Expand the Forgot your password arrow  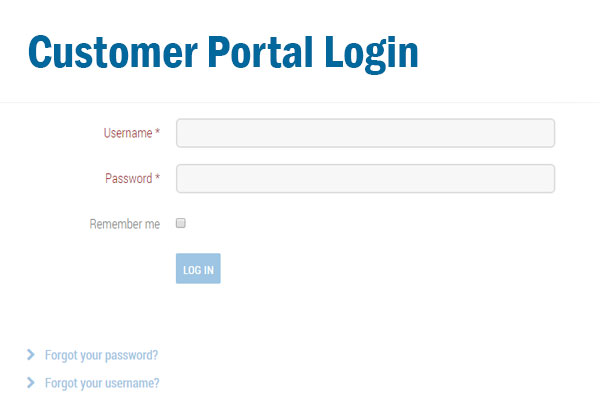pos(31,354)
